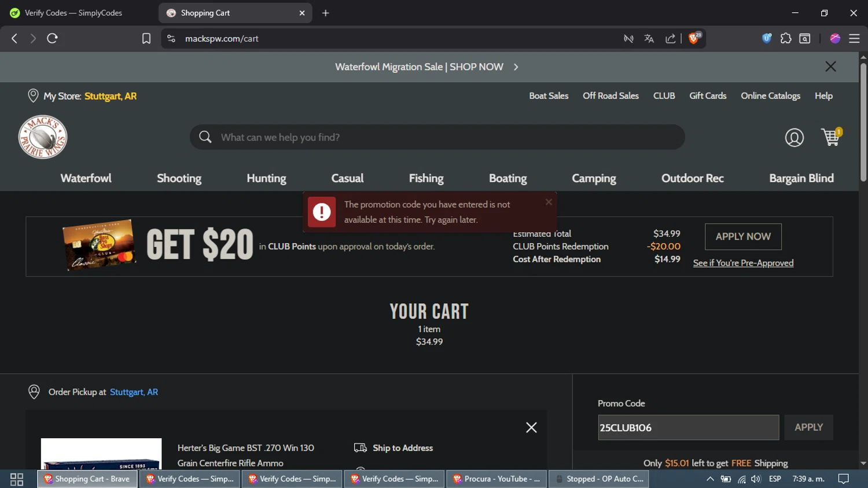
Task: Open Windows Task View button
Action: 17,479
